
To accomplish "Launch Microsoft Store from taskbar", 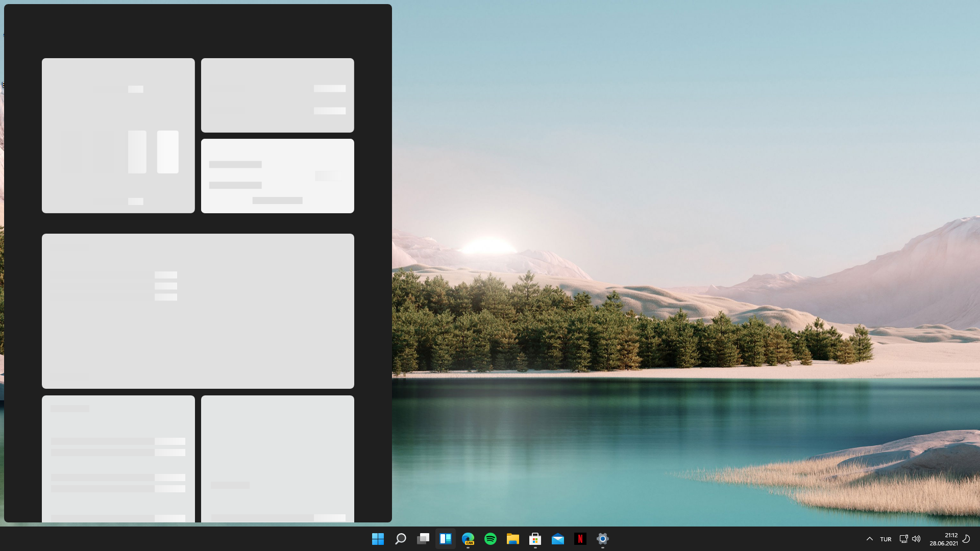I will click(535, 539).
